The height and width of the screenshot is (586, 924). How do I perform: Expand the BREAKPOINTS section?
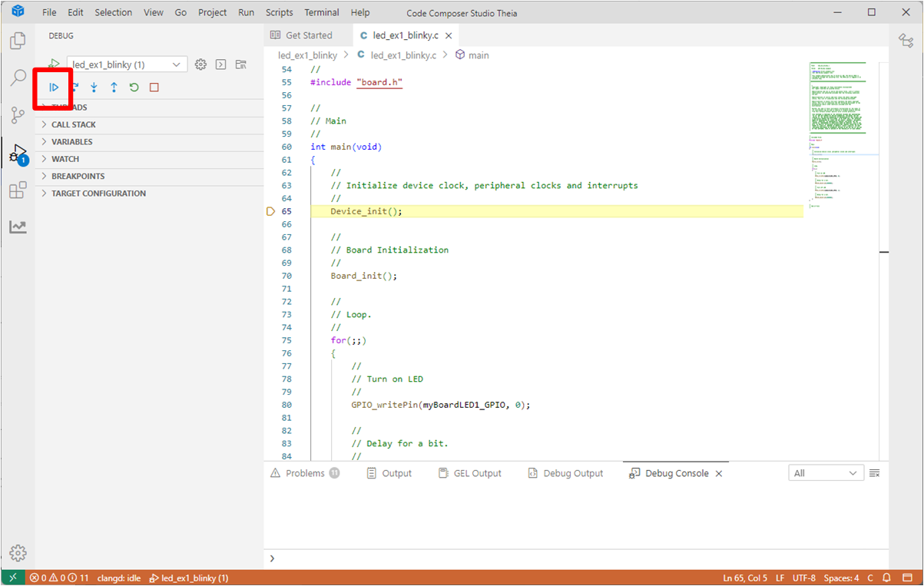(78, 177)
